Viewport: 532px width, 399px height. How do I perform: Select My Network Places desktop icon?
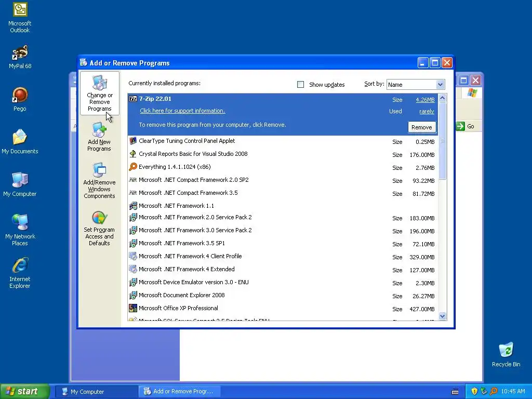coord(20,230)
